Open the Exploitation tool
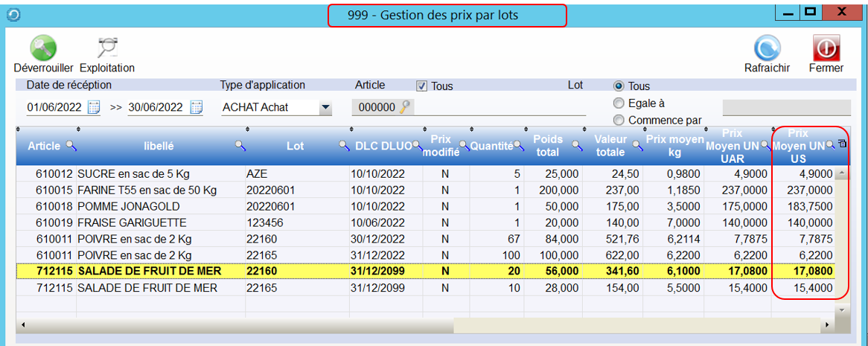The image size is (868, 346). coord(107,49)
